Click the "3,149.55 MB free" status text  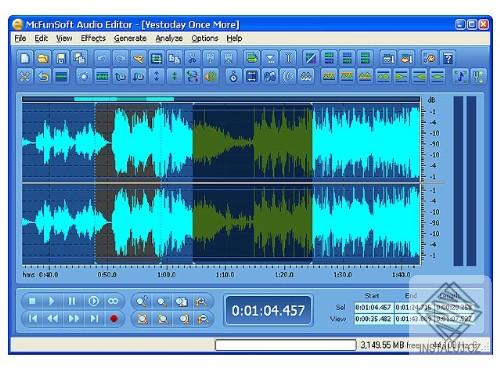pos(390,345)
